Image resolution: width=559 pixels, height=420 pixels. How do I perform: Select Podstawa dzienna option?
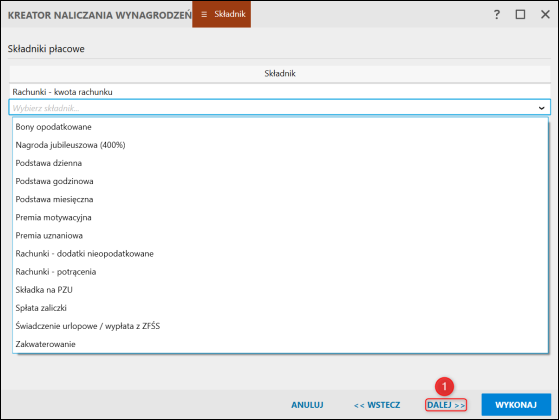pos(280,163)
